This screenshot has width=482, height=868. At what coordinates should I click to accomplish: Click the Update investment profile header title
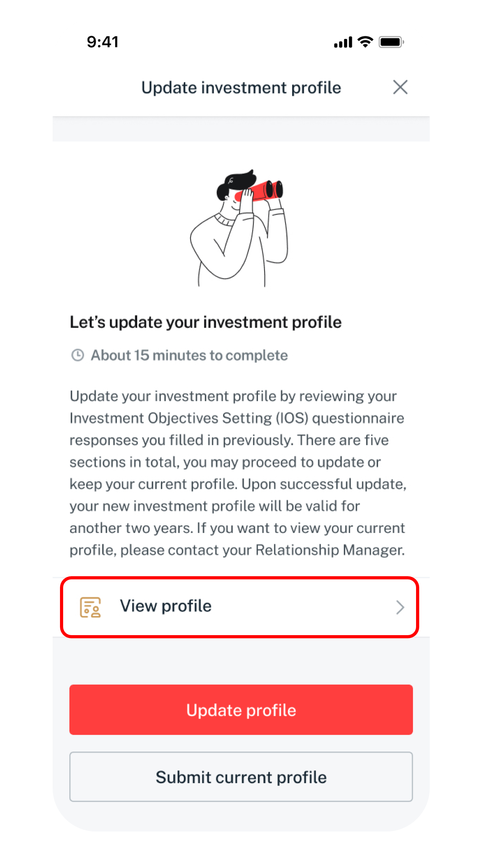241,88
